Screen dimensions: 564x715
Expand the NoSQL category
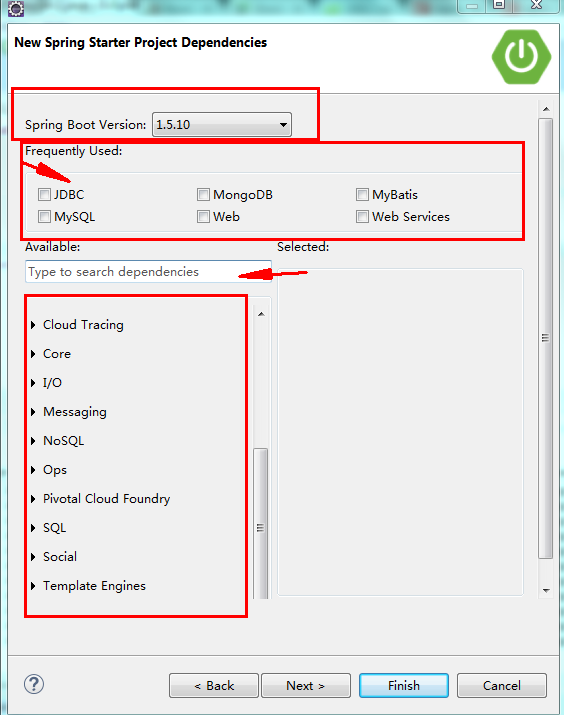tap(33, 441)
